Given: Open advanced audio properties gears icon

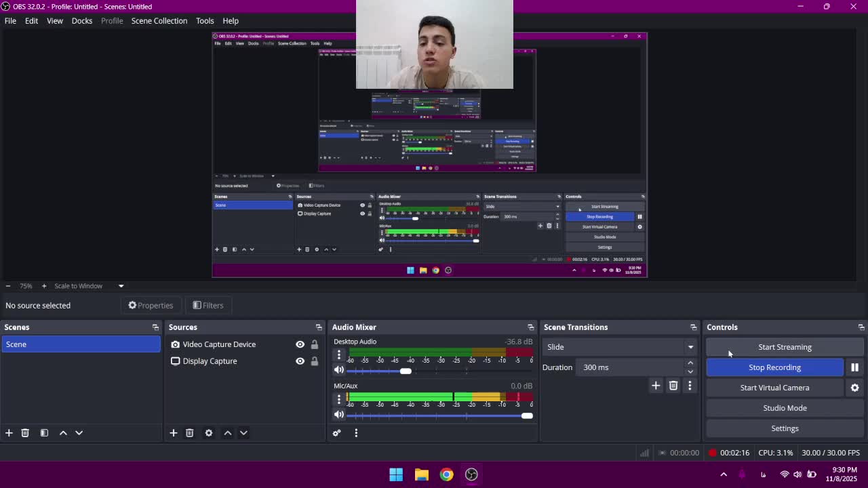Looking at the screenshot, I should (337, 433).
